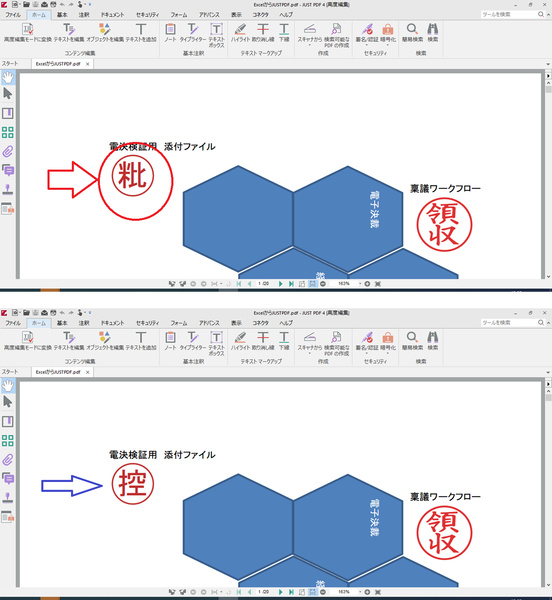
Task: Open the 注釈 ribbon tab in upper window
Action: pos(84,15)
